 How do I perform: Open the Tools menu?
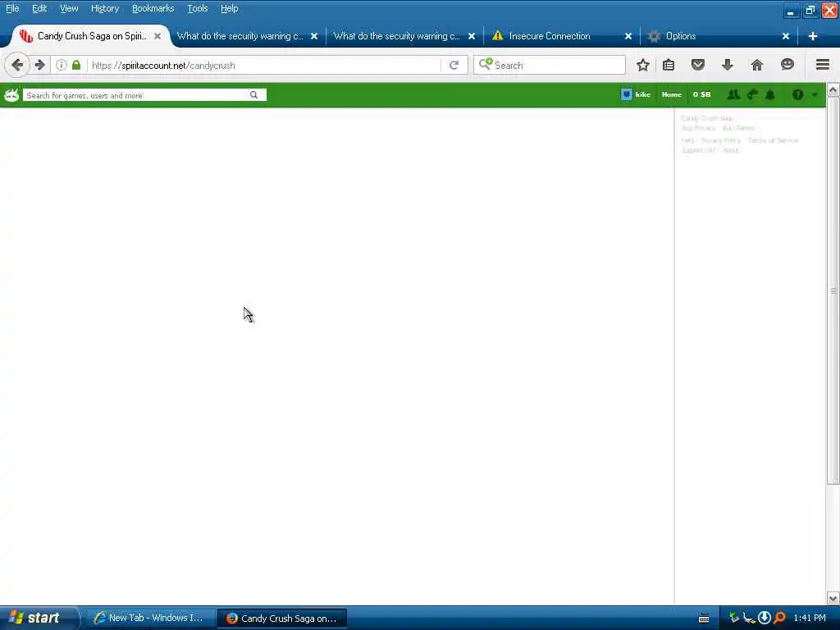pos(198,8)
